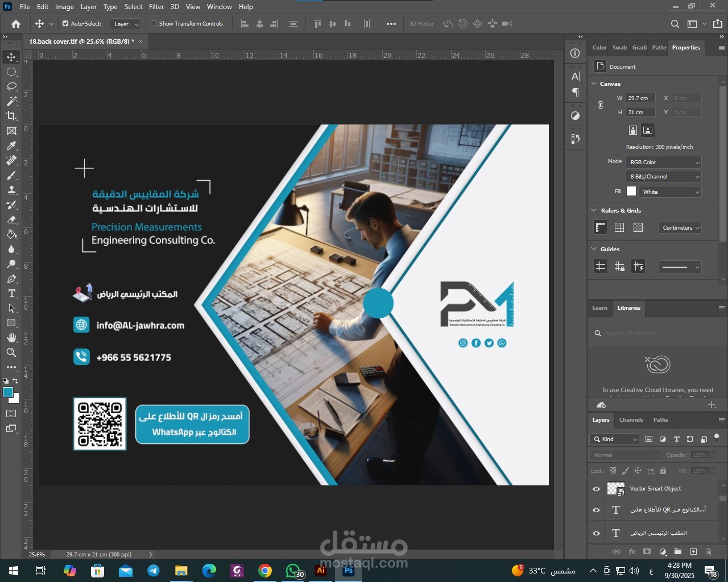Collapse the Canvas section
The width and height of the screenshot is (728, 582).
click(594, 84)
